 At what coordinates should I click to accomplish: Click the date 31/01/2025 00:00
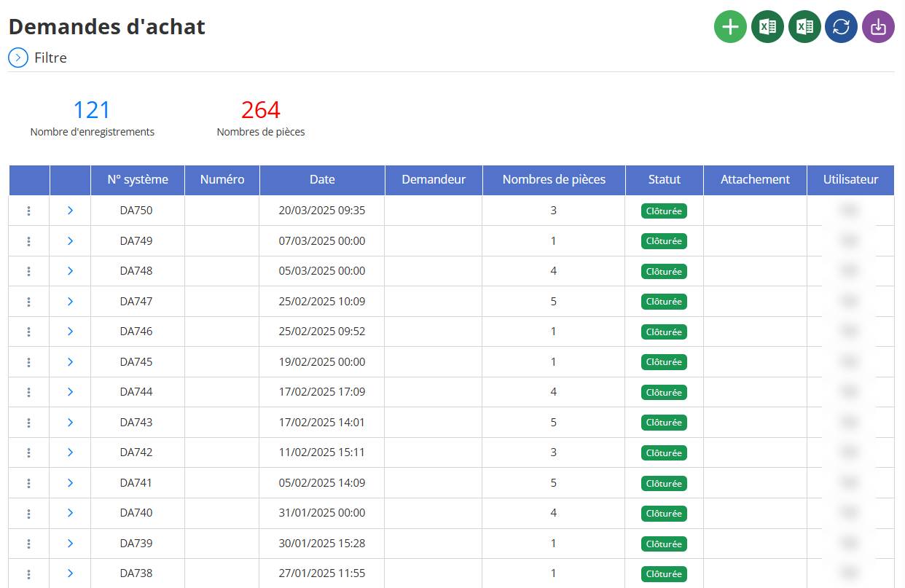tap(322, 513)
